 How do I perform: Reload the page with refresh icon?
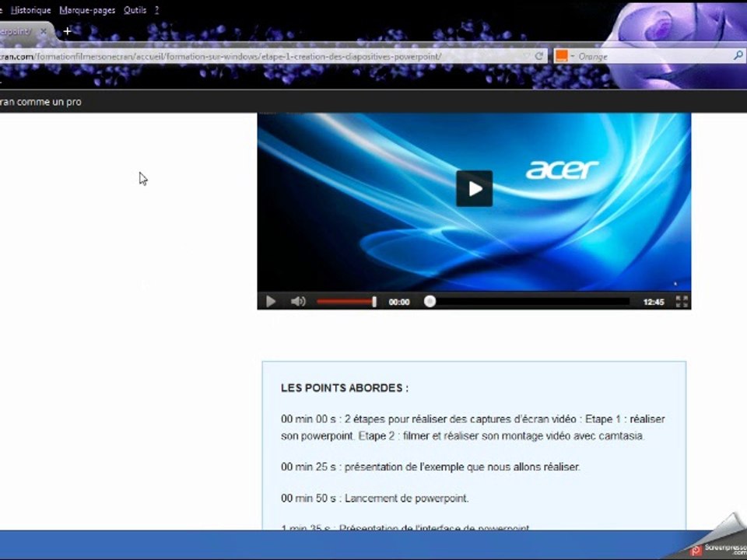pos(538,56)
